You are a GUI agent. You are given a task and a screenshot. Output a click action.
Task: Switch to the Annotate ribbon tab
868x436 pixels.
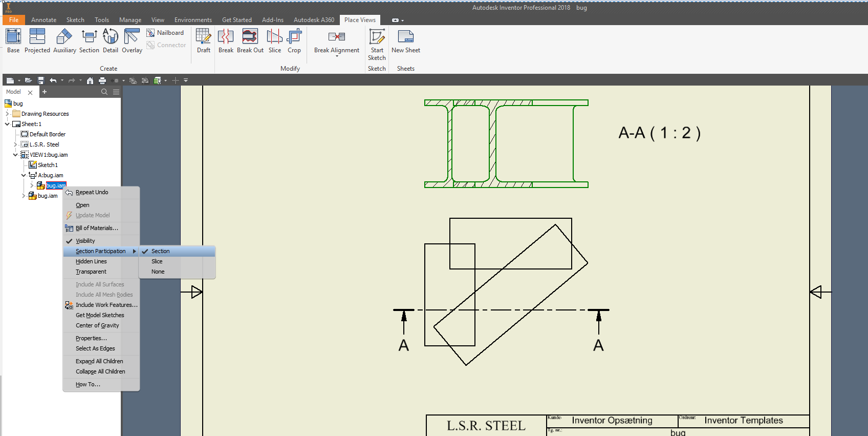tap(44, 20)
